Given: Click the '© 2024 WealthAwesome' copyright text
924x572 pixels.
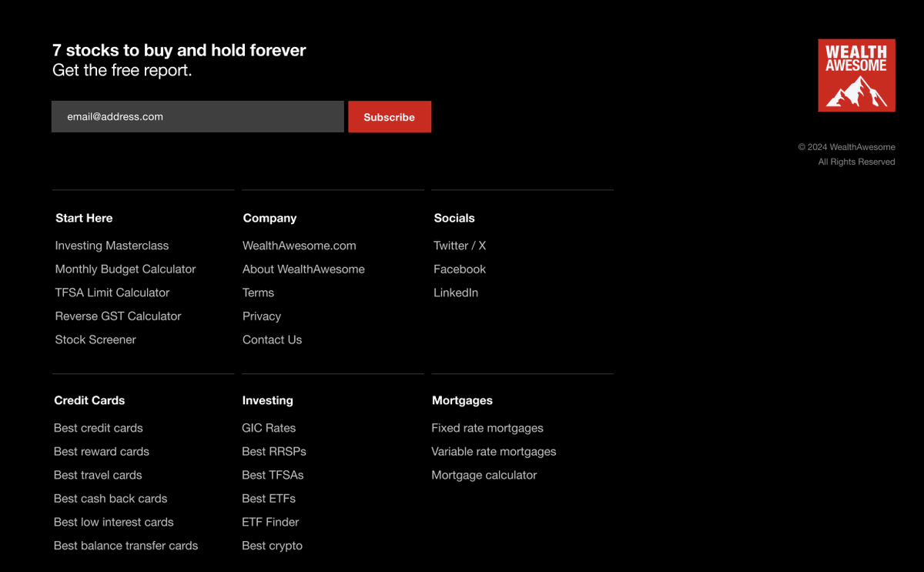Looking at the screenshot, I should click(x=846, y=147).
